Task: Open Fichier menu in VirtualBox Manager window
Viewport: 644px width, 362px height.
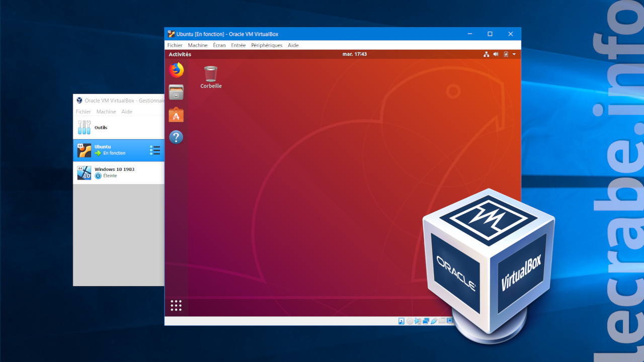Action: [84, 112]
